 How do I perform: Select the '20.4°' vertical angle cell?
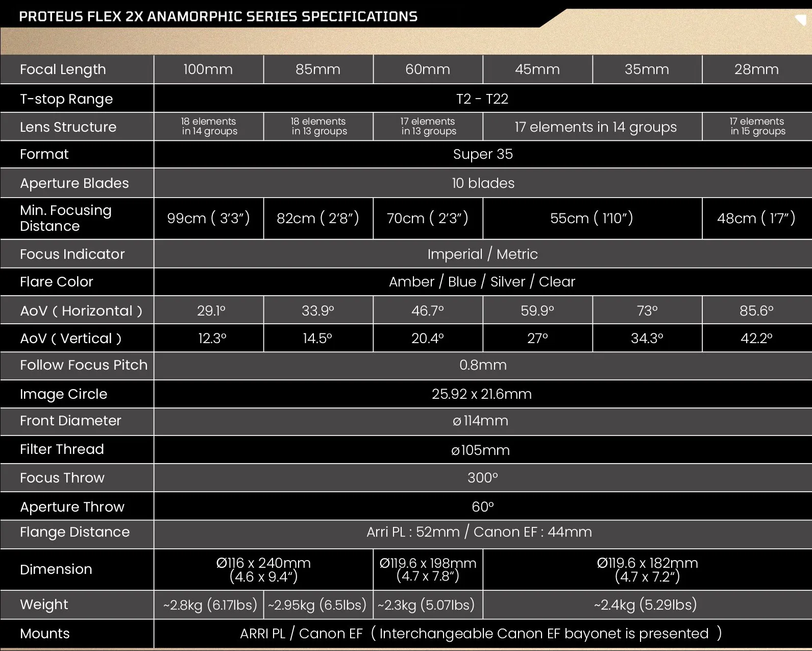(x=428, y=339)
